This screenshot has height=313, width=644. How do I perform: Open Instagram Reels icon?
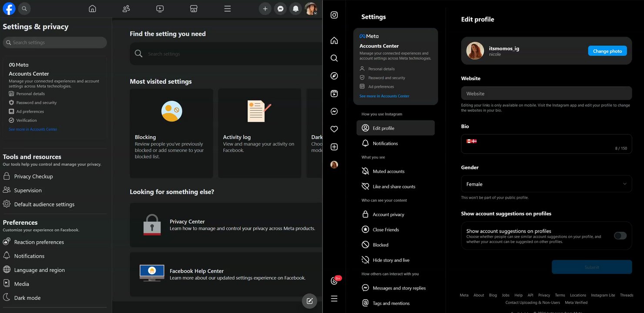pyautogui.click(x=334, y=93)
